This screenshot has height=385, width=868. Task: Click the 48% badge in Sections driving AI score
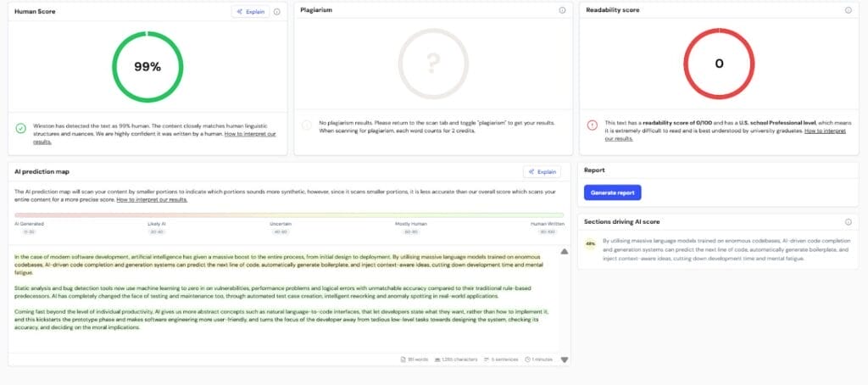(590, 243)
